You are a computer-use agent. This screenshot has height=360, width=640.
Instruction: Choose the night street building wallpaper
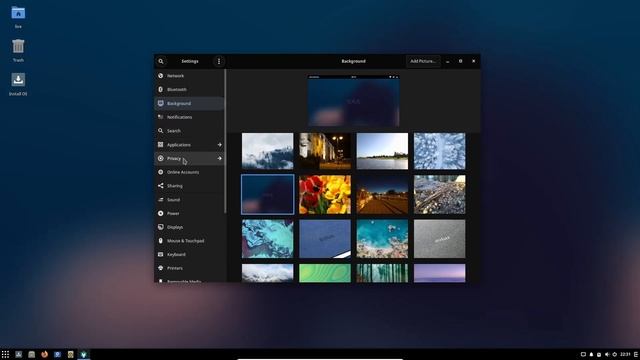coord(325,151)
